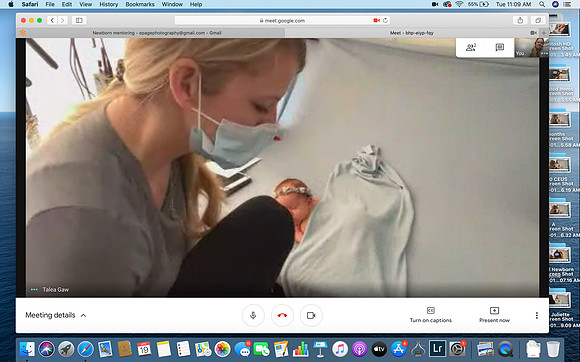Mute the microphone in the meeting
Viewport: 580px width, 362px height.
coord(253,315)
